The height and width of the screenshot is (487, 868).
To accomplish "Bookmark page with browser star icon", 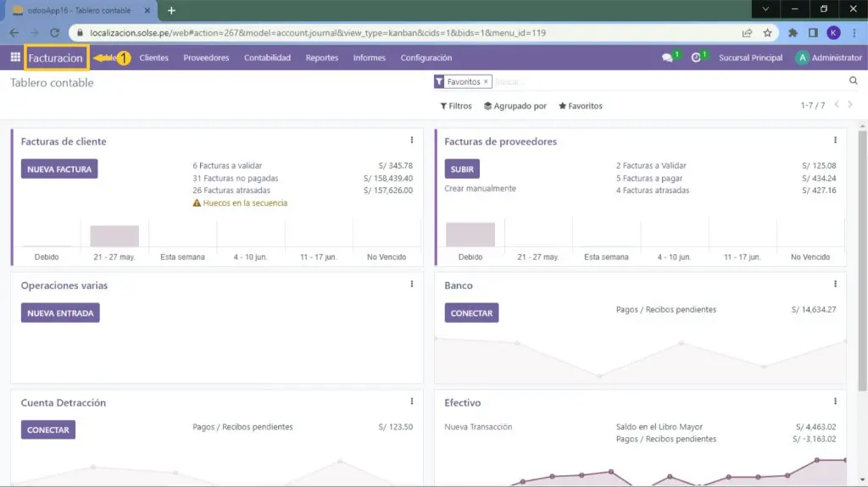I will point(767,33).
